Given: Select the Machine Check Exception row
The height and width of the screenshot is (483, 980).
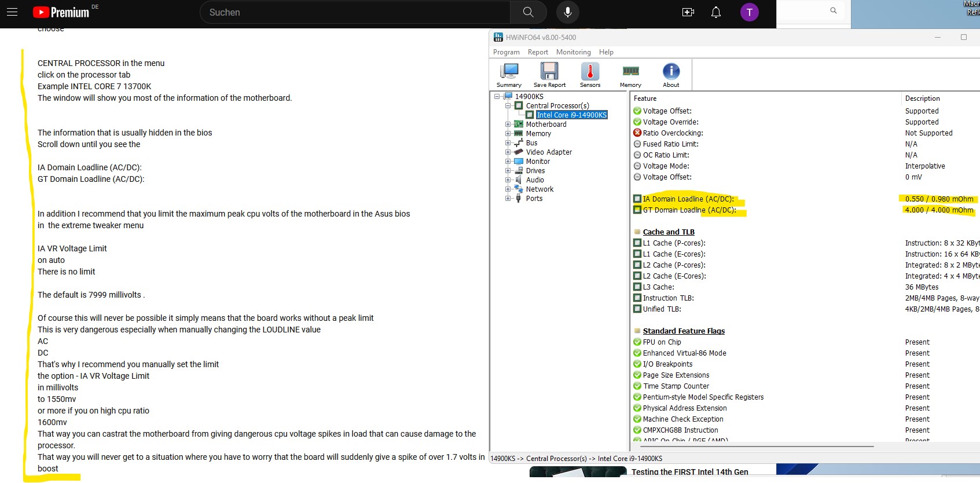Looking at the screenshot, I should 806,419.
